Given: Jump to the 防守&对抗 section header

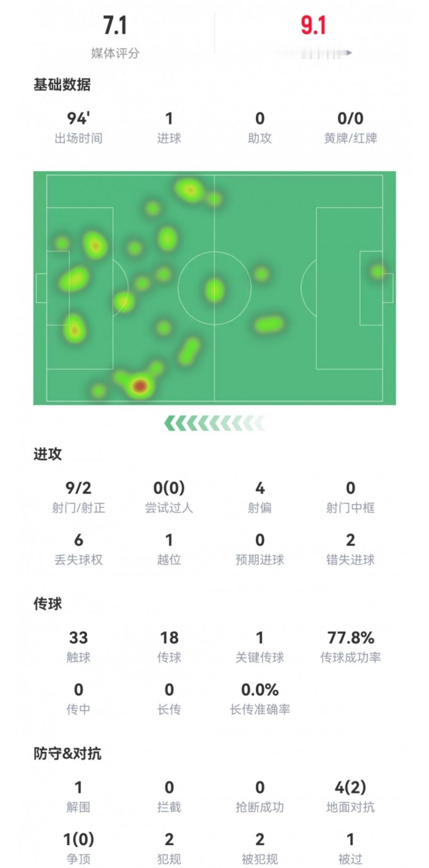Looking at the screenshot, I should click(x=67, y=753).
